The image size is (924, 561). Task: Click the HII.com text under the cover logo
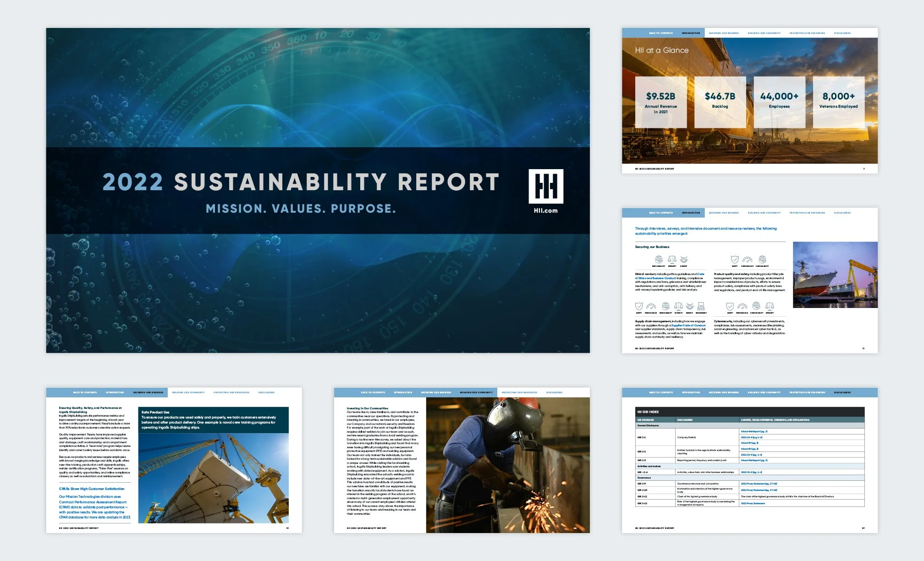[545, 211]
